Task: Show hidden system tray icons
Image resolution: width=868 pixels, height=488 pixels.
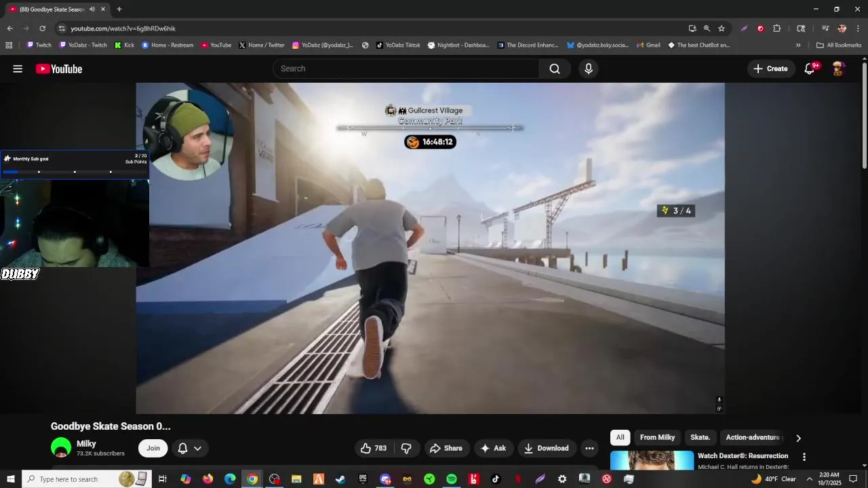Action: point(809,479)
